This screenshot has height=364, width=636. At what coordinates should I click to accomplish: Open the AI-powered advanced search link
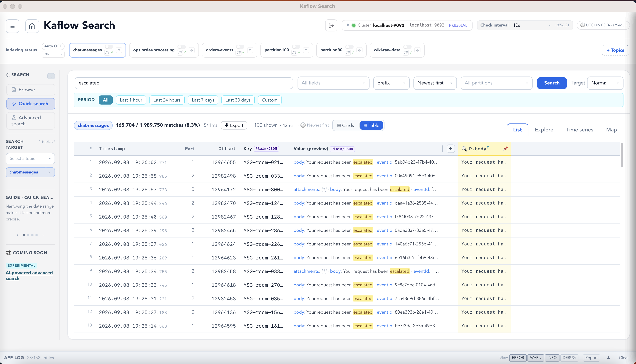[29, 276]
